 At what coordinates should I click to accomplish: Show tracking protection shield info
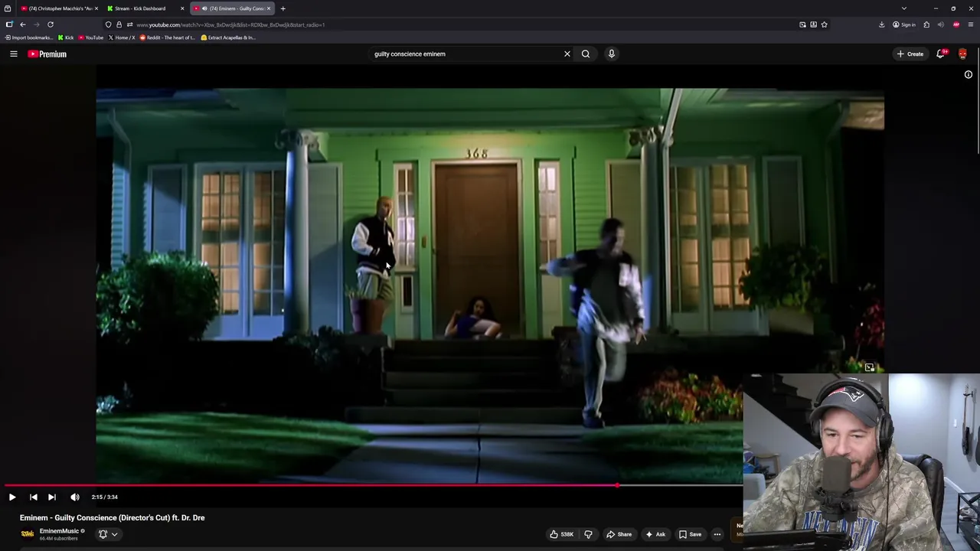click(x=108, y=24)
